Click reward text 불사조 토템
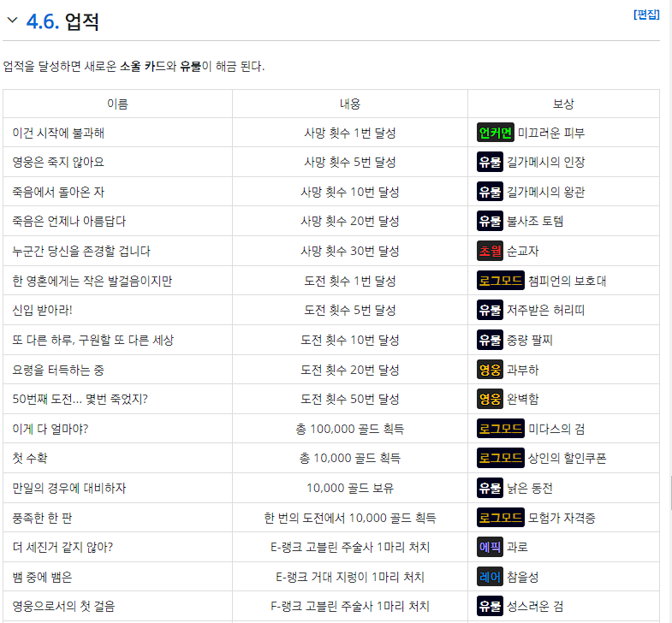Screen dimensions: 672x623 [x=535, y=221]
